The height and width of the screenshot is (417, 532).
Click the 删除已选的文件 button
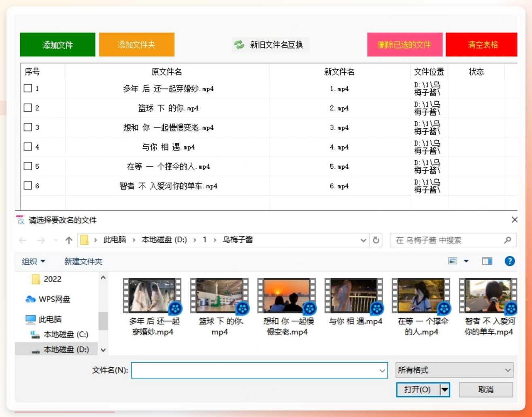tap(405, 44)
